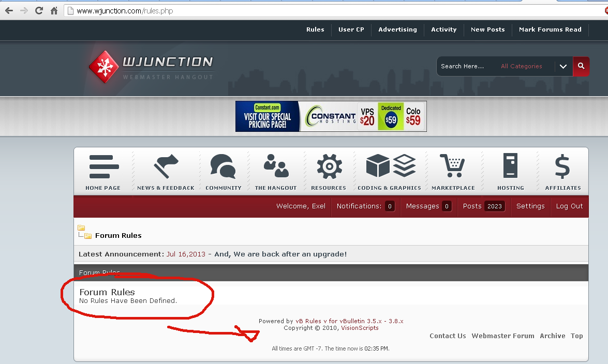Screen dimensions: 608x364
Task: Click the Constant Hosting banner ad
Action: (x=331, y=116)
